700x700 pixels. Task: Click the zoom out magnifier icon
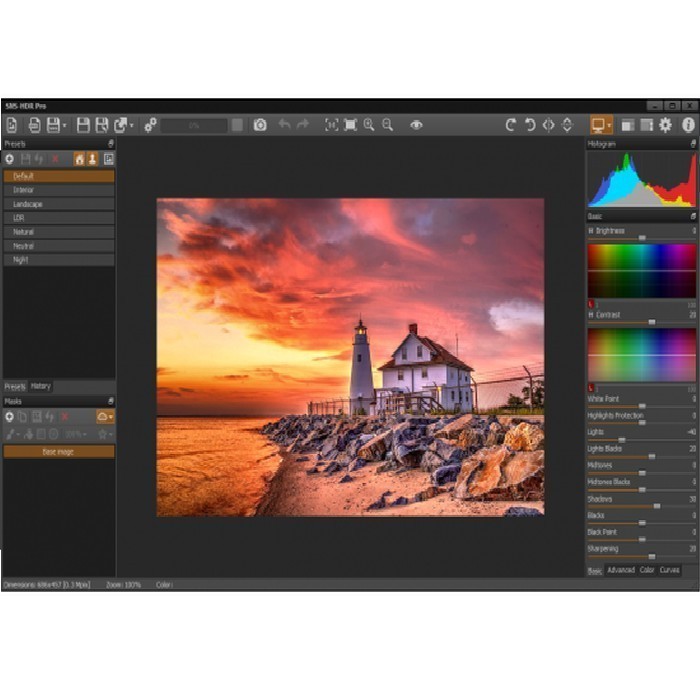click(x=388, y=125)
